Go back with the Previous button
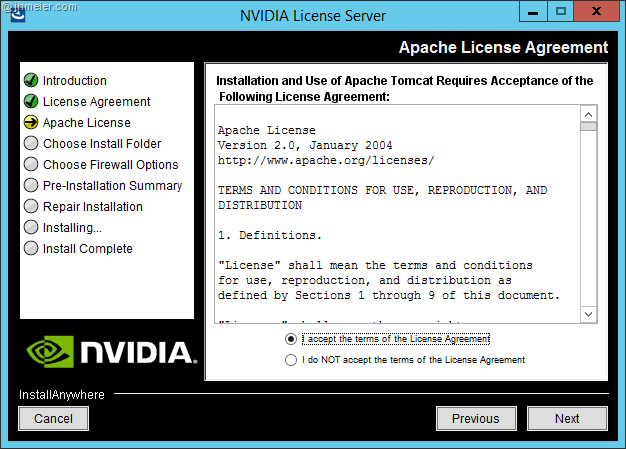 click(x=475, y=419)
